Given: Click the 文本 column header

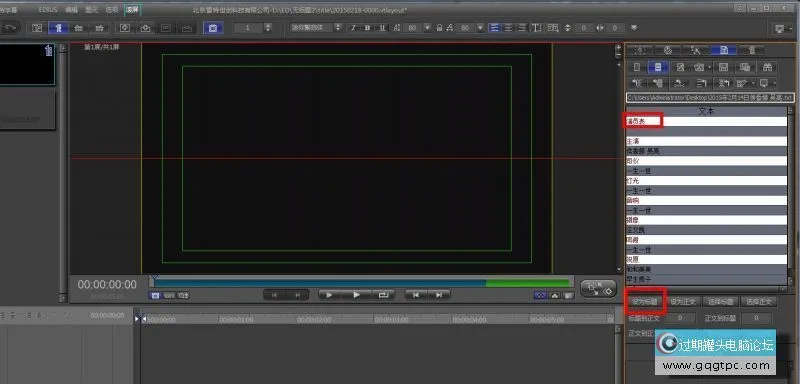Looking at the screenshot, I should click(x=706, y=111).
